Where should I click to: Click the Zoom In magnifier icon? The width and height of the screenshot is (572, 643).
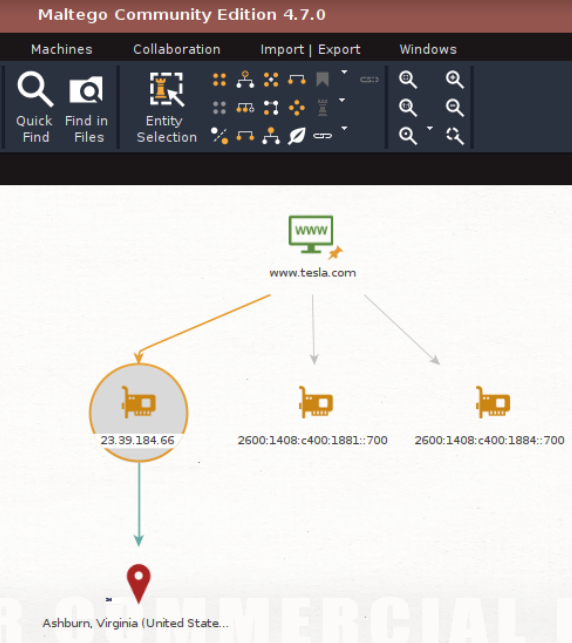[455, 80]
